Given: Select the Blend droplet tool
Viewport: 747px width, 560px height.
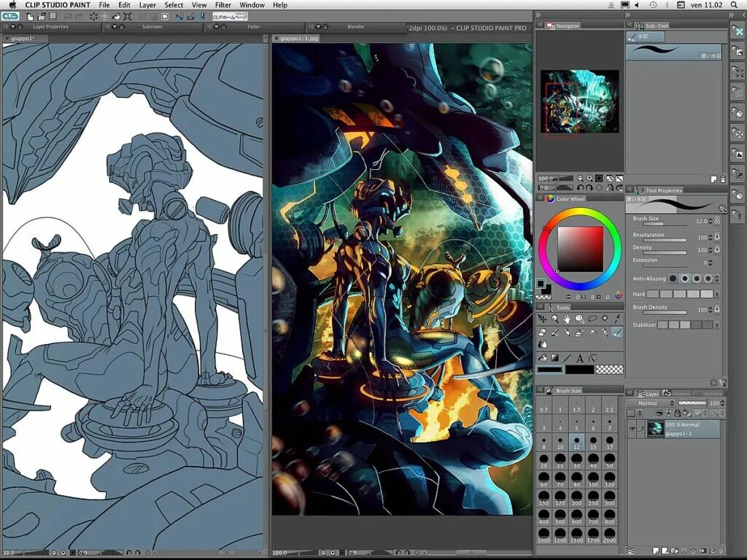Looking at the screenshot, I should click(542, 344).
